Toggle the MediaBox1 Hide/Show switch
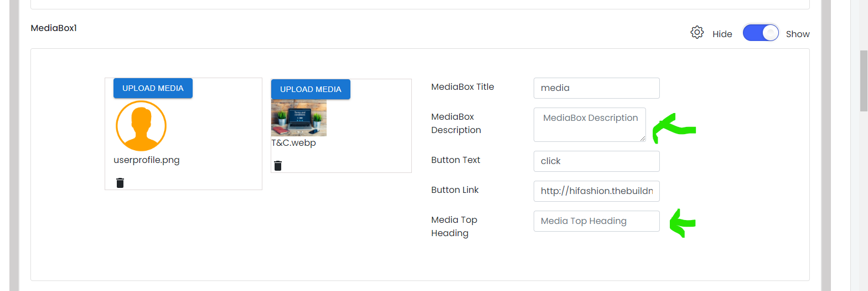 [x=761, y=33]
